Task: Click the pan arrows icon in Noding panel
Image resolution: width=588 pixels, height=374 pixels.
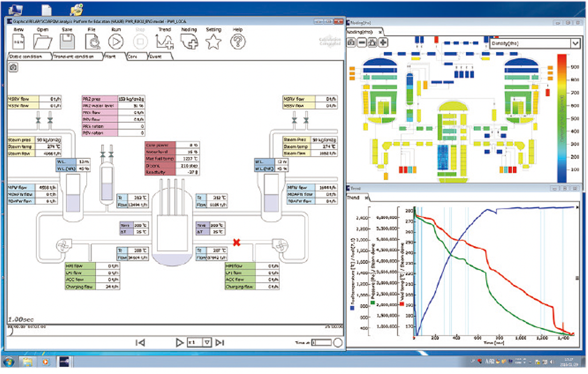Action: tap(372, 43)
